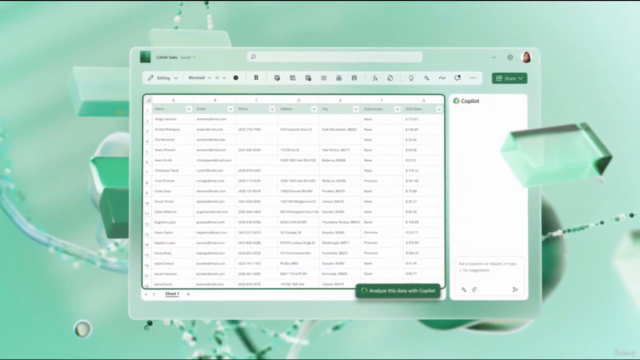Open the Name column filter dropdown

click(189, 109)
